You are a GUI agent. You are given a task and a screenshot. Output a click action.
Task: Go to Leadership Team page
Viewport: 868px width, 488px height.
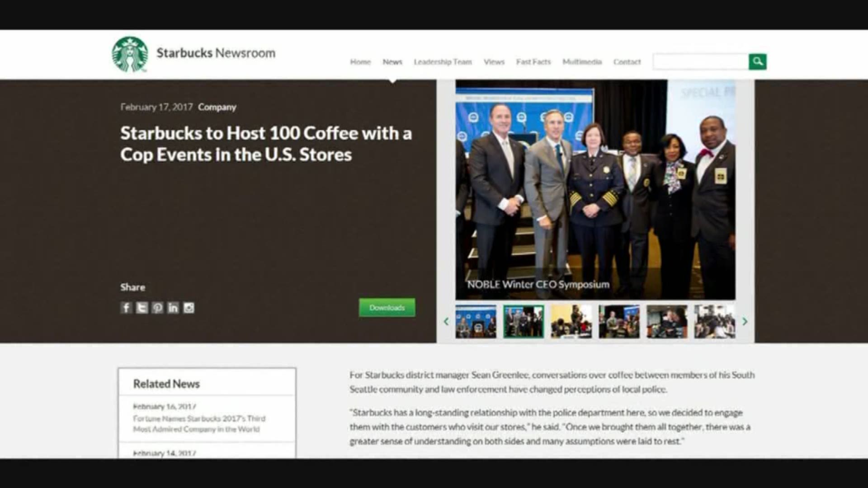tap(443, 62)
